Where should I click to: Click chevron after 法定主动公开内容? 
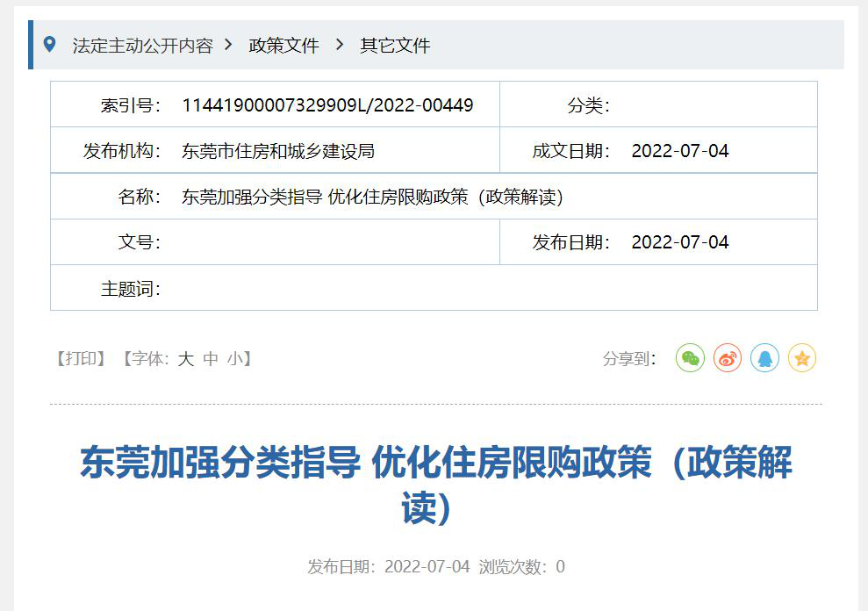pyautogui.click(x=228, y=44)
